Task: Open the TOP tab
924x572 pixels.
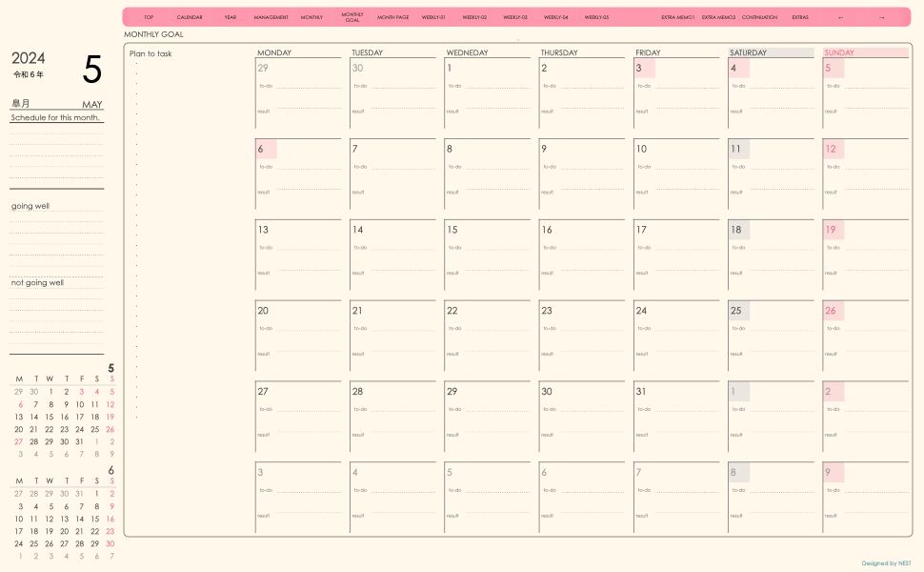Action: [150, 18]
